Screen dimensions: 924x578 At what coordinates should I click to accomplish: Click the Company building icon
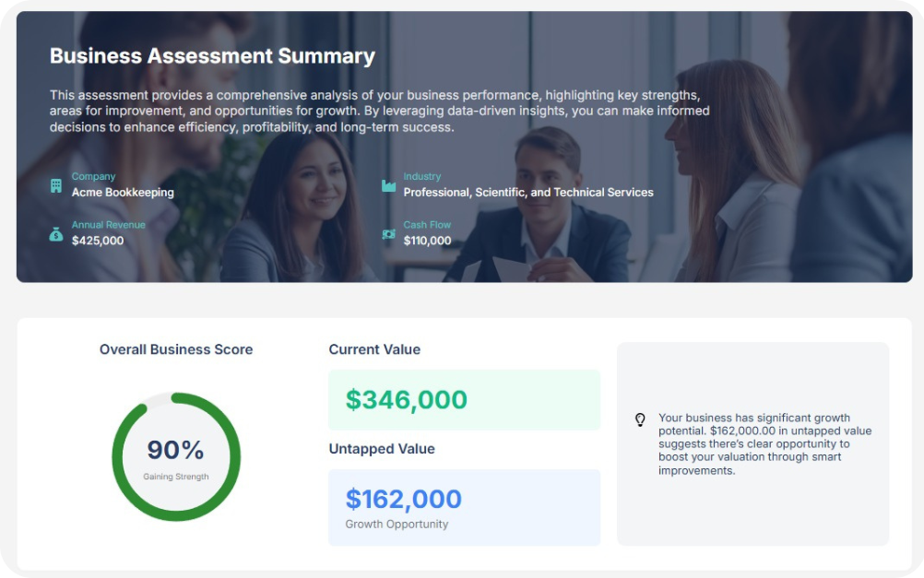[x=56, y=186]
